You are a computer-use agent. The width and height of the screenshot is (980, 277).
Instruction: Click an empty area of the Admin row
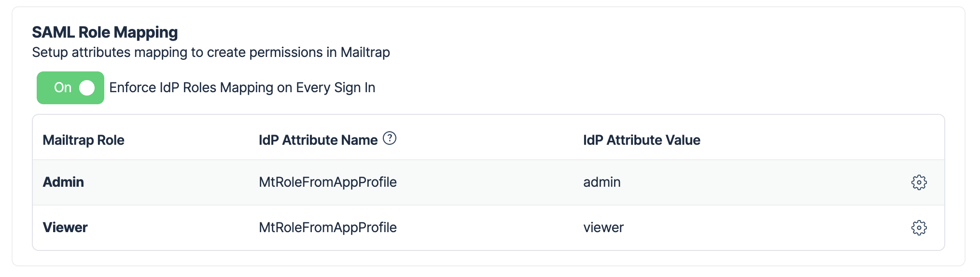click(753, 182)
